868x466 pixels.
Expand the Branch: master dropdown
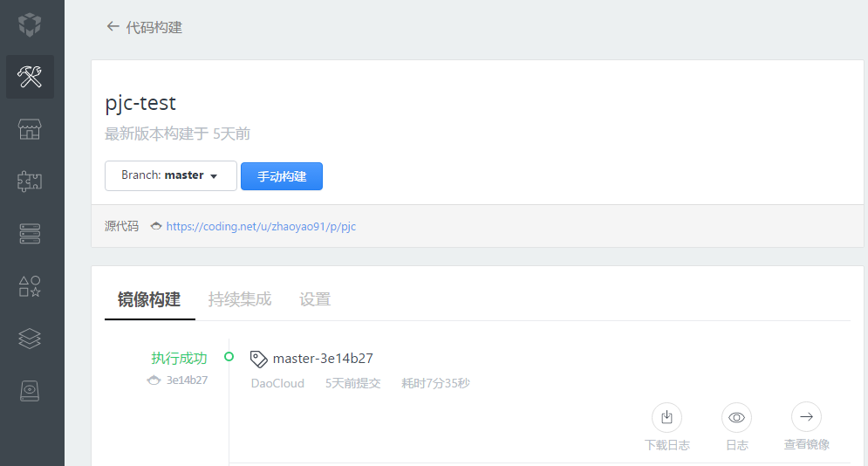click(x=170, y=175)
